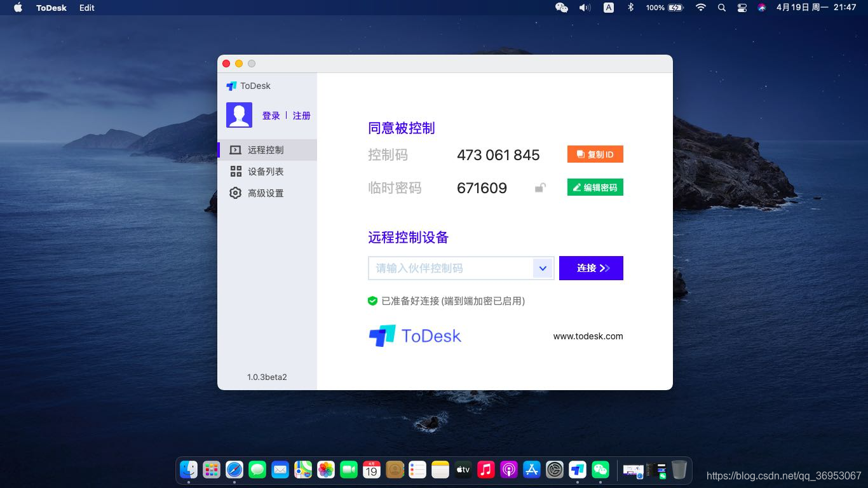This screenshot has height=488, width=868.
Task: Open System Preferences from the Dock
Action: click(x=555, y=470)
